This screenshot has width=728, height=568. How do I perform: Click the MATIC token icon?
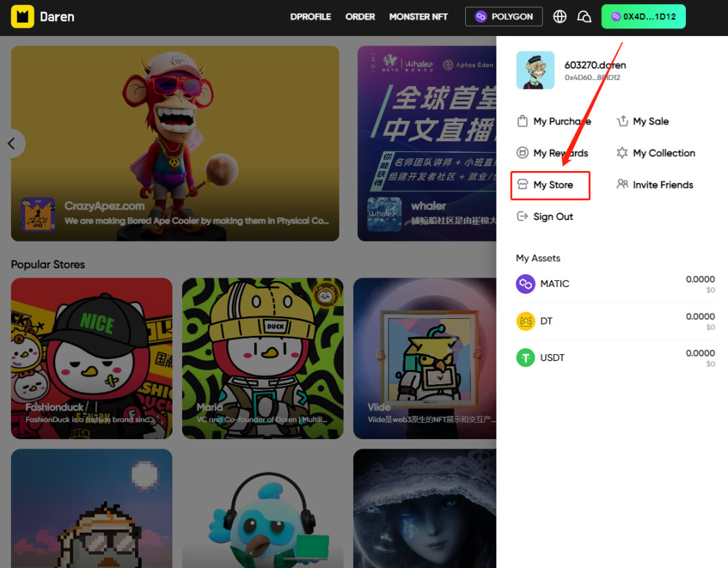click(526, 284)
